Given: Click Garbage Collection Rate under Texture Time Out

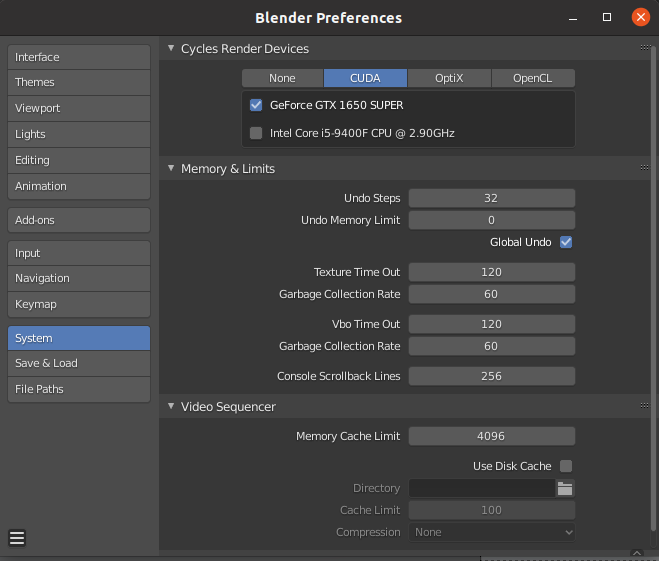Looking at the screenshot, I should click(492, 294).
